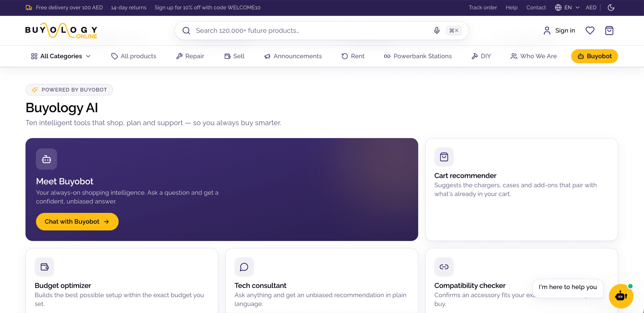This screenshot has width=644, height=313.
Task: Go to the Repair section
Action: click(x=190, y=56)
